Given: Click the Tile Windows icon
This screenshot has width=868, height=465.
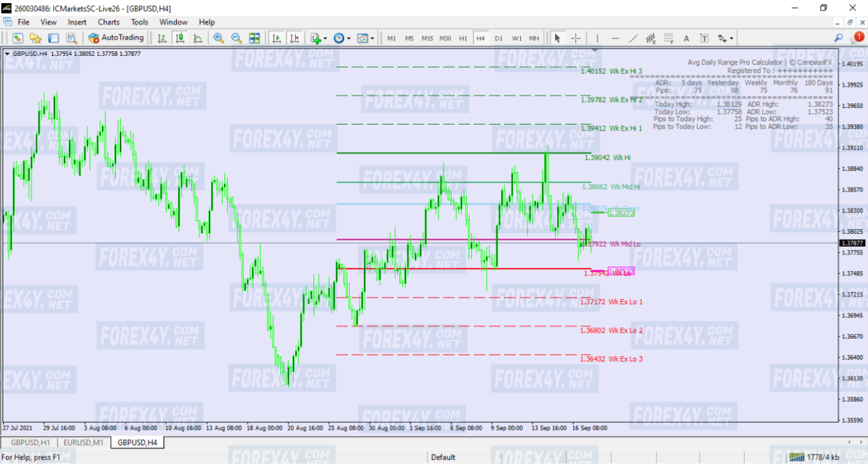Looking at the screenshot, I should tap(254, 38).
